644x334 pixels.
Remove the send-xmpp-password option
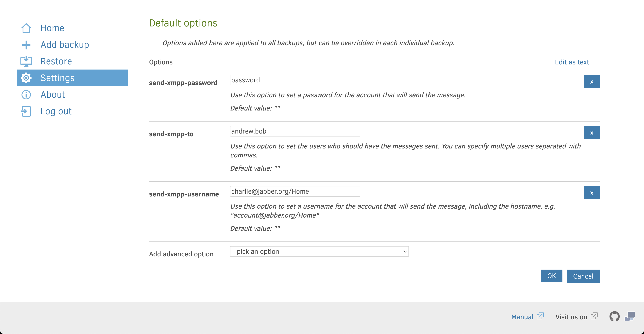click(x=591, y=81)
